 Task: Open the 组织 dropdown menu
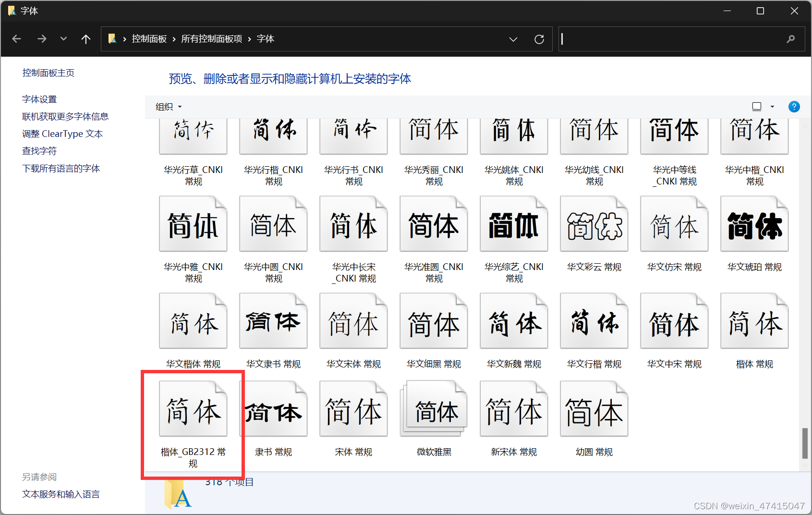[x=169, y=107]
